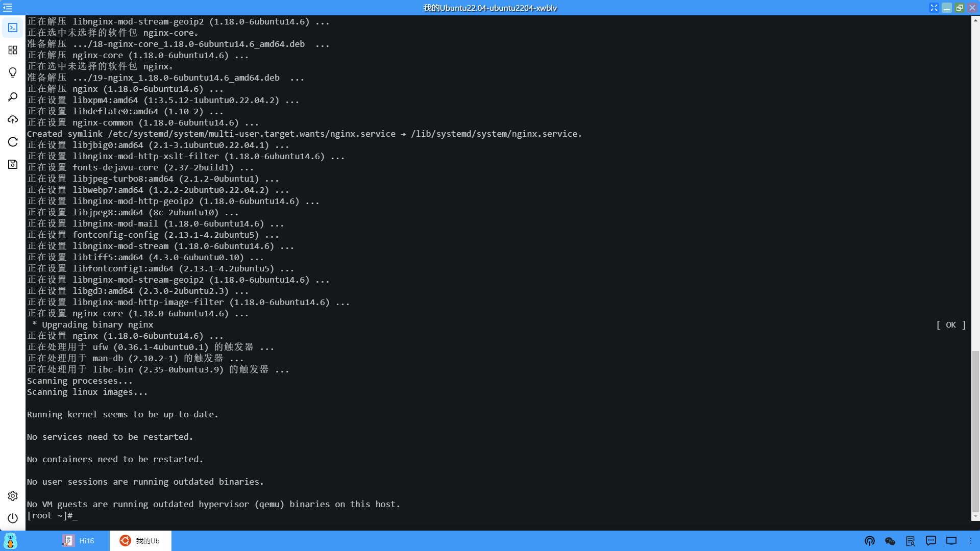The width and height of the screenshot is (980, 551).
Task: Collapse the sidebar with the menu-fold icon
Action: (8, 8)
